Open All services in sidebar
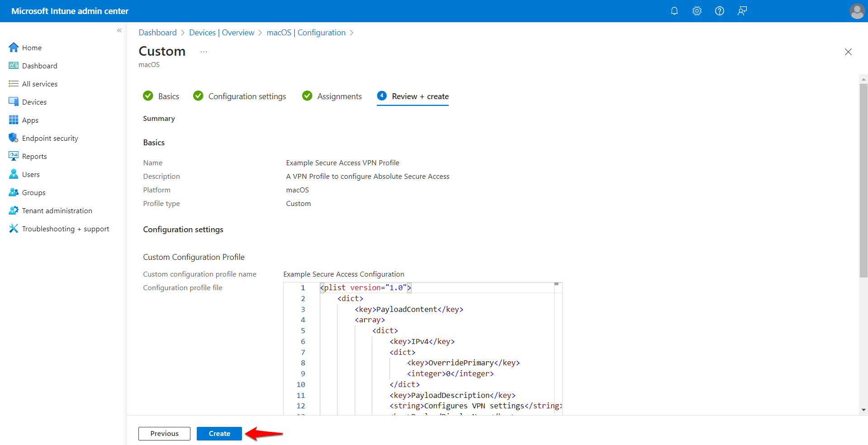Viewport: 868px width, 445px height. 33,84
